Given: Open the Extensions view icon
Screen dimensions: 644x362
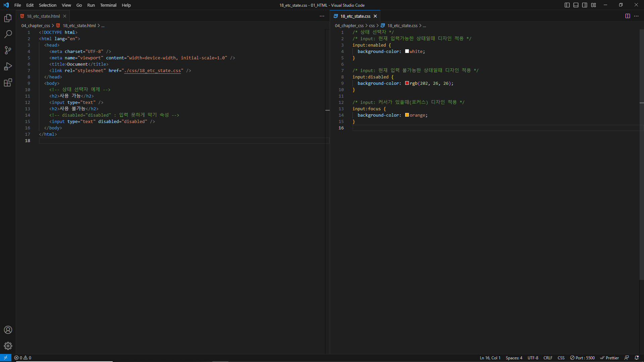Looking at the screenshot, I should click(8, 82).
